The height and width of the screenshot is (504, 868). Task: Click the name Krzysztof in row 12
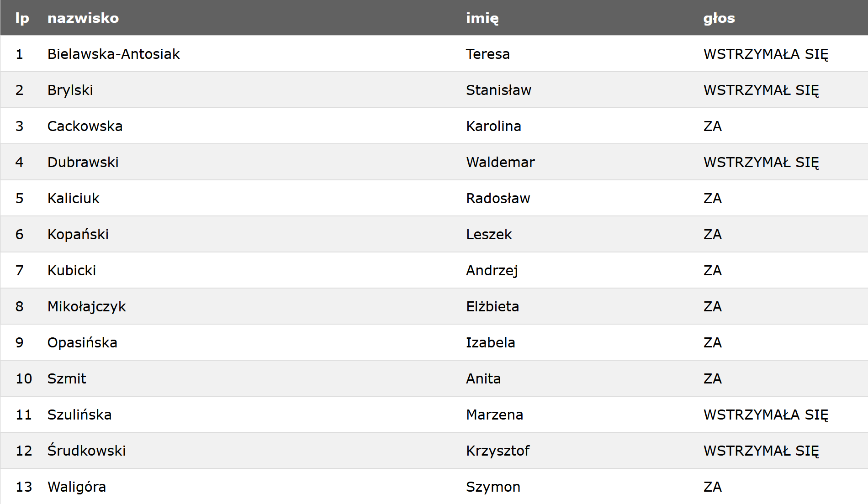pos(498,451)
